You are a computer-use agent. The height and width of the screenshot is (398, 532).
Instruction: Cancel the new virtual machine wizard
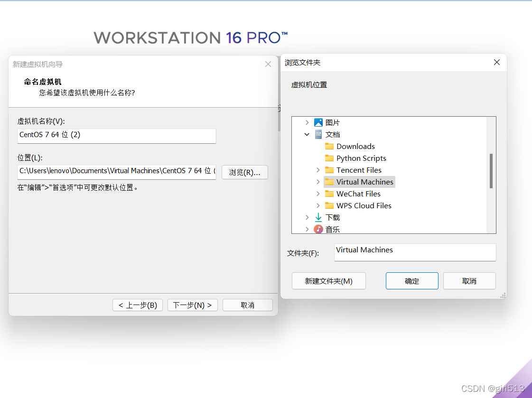pyautogui.click(x=247, y=305)
